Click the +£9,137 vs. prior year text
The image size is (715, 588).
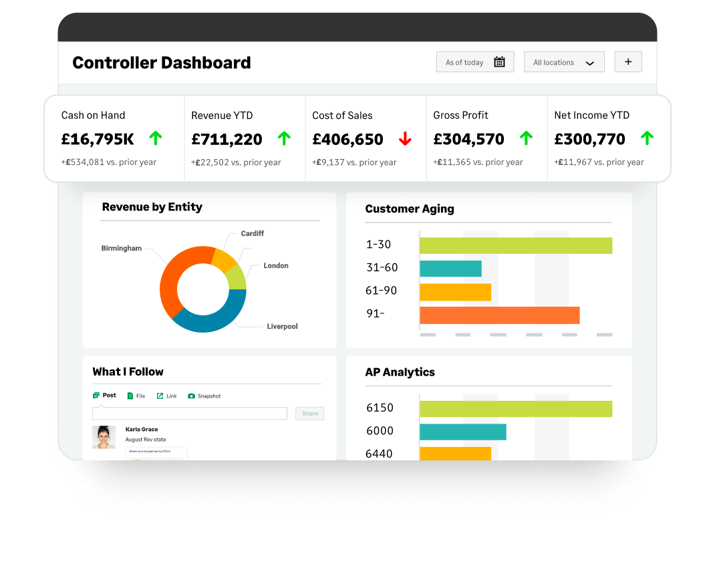pos(354,162)
